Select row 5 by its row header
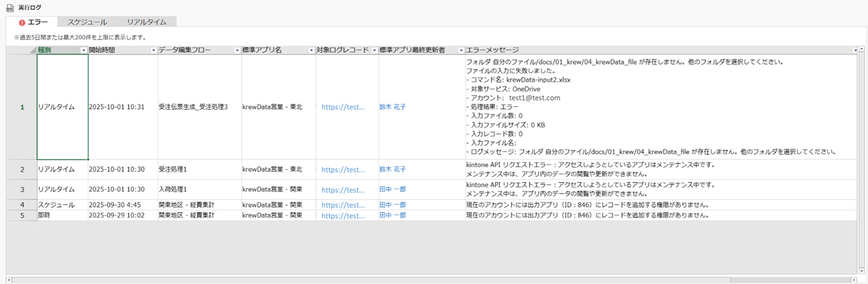This screenshot has width=868, height=284. click(22, 216)
